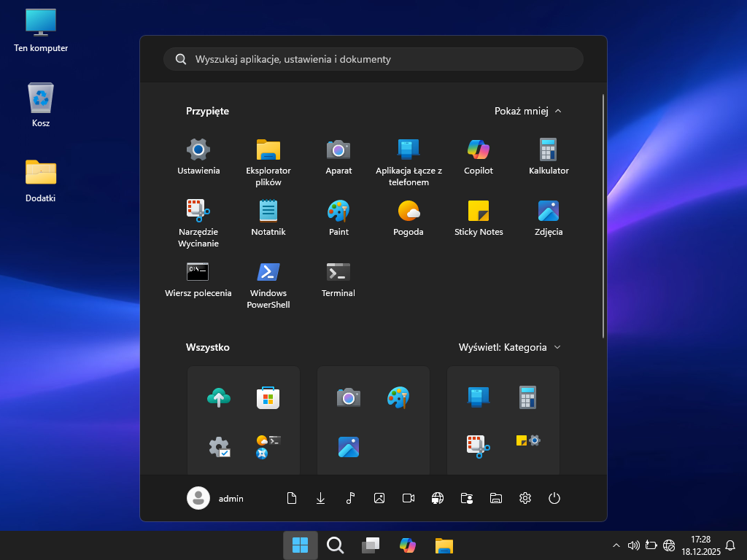Click the power button in Start menu
The height and width of the screenshot is (560, 747).
(554, 498)
